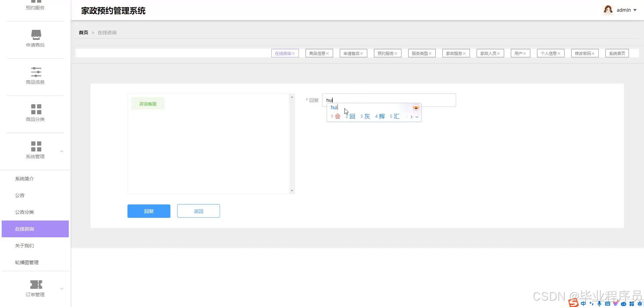
Task: Close the 商品信息 tab
Action: point(327,53)
